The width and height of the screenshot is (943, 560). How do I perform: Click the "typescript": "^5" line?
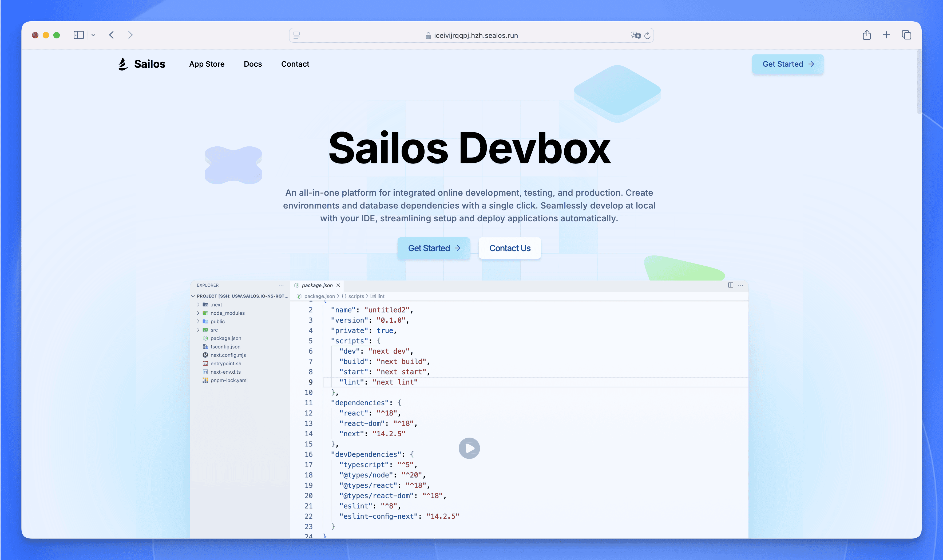pos(378,465)
